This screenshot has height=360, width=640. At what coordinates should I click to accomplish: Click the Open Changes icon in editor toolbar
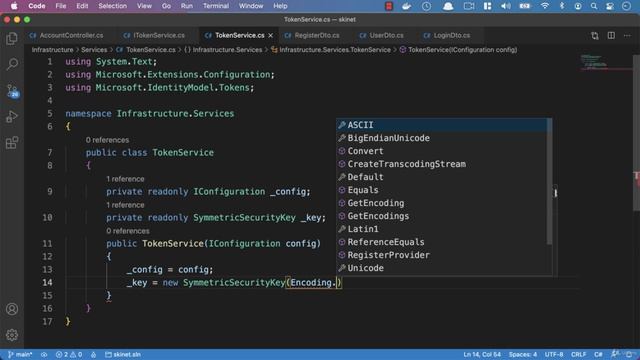click(595, 36)
